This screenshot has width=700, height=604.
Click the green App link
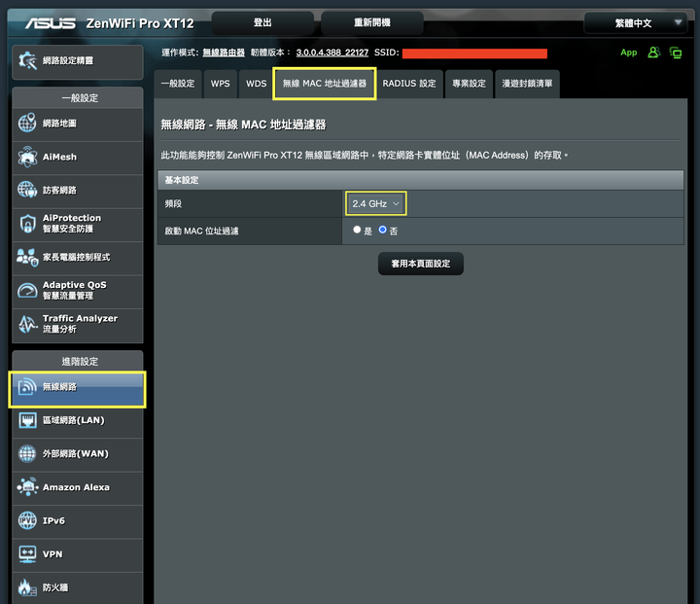tap(629, 53)
